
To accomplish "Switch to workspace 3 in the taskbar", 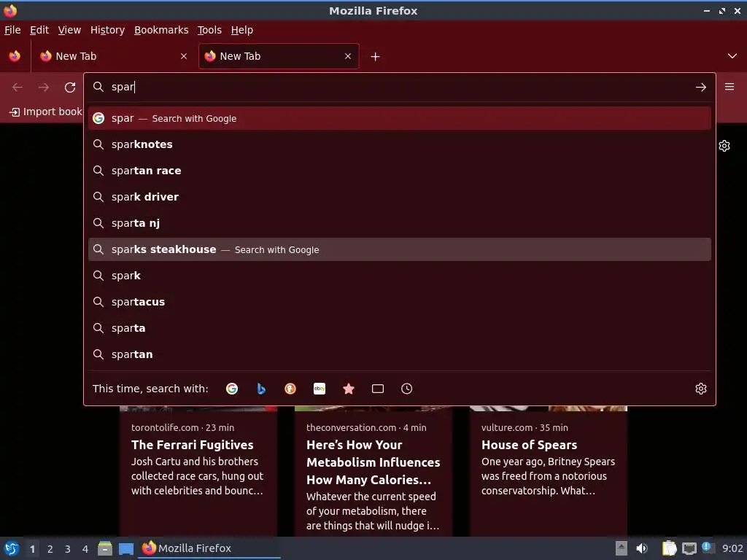I will (x=68, y=549).
